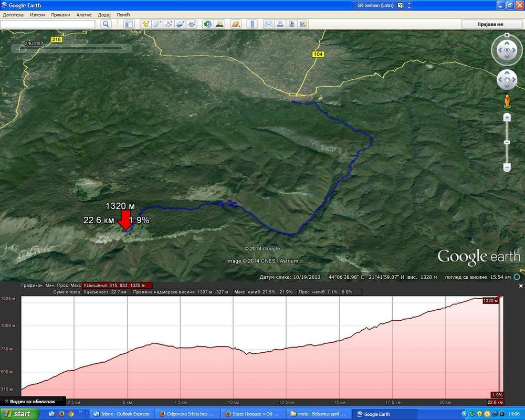525x420 pixels.
Task: Click the record a tour icon
Action: pos(192,24)
